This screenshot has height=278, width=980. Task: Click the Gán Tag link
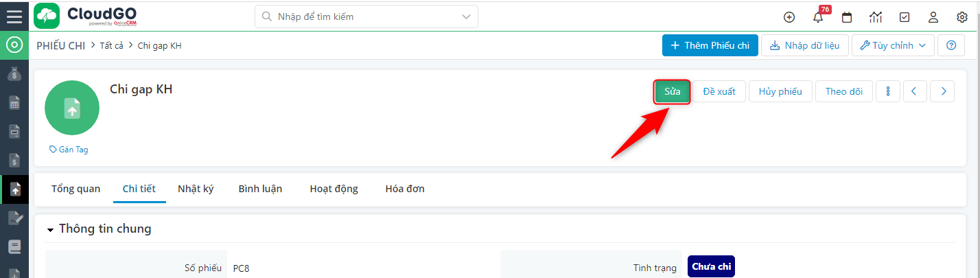coord(69,149)
